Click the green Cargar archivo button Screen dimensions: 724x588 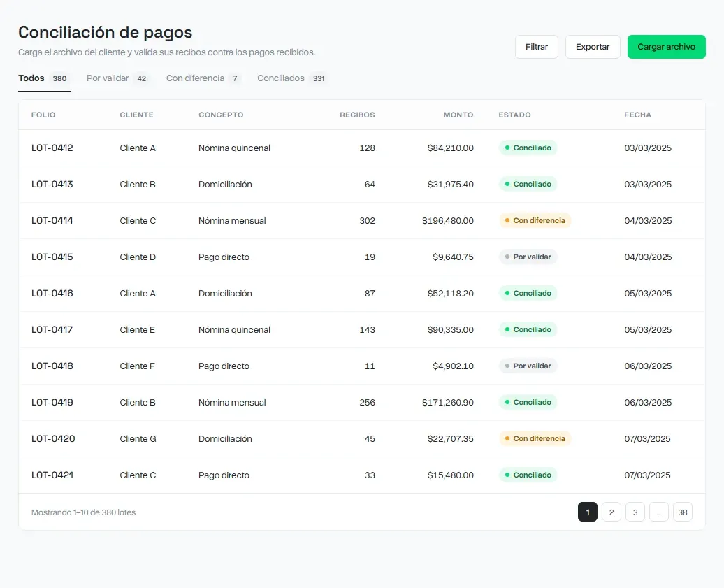(x=666, y=47)
